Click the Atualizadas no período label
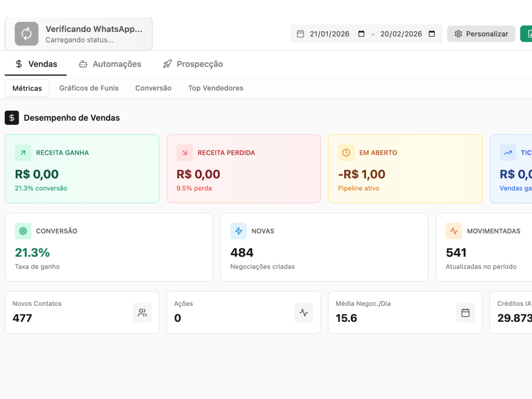Screen dimensions: 532x399 (x=481, y=267)
